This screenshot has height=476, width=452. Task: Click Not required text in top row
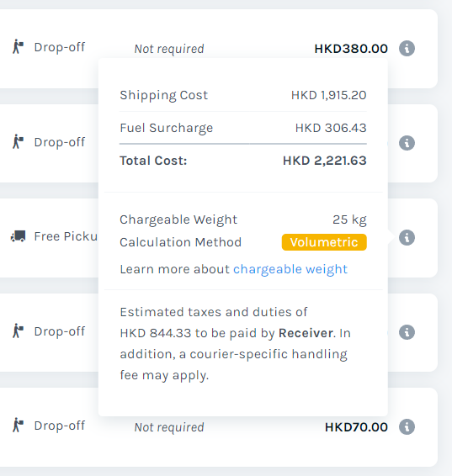tap(169, 49)
